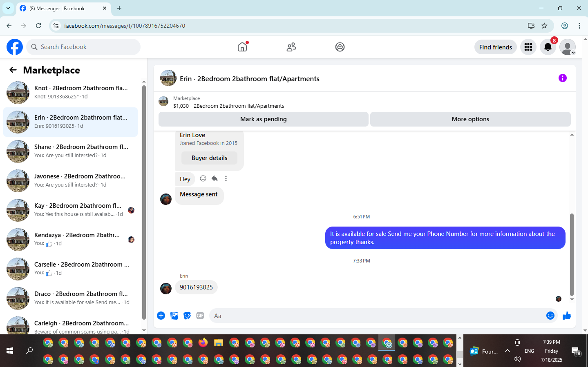This screenshot has width=588, height=367.
Task: Open the Facebook menu grid icon
Action: 528,47
